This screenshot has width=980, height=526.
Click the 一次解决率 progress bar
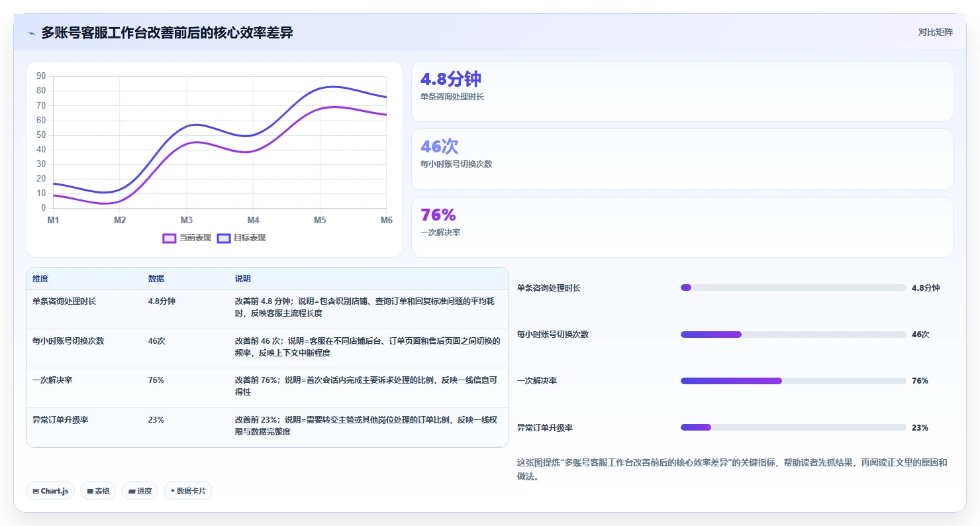(793, 381)
